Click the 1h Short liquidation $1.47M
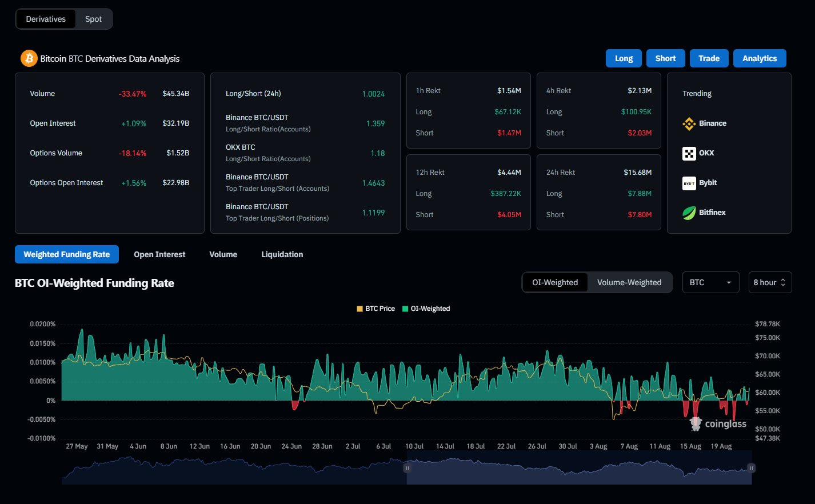 [509, 133]
